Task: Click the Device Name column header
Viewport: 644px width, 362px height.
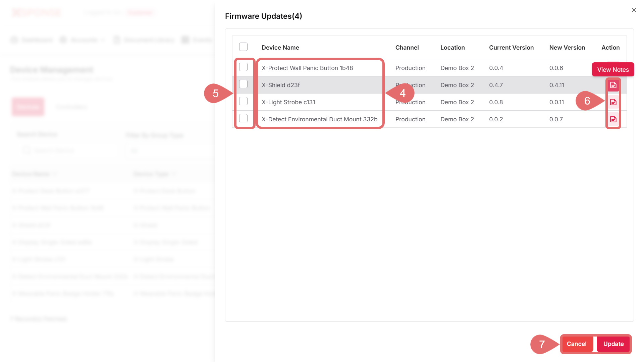Action: [280, 48]
